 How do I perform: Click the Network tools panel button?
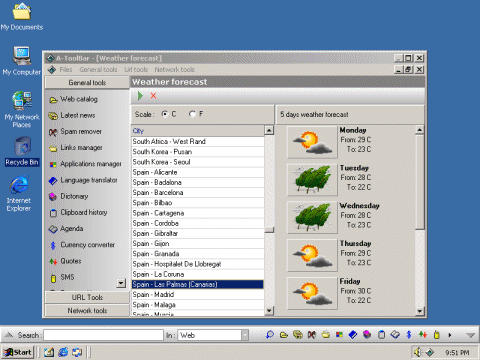coord(87,311)
